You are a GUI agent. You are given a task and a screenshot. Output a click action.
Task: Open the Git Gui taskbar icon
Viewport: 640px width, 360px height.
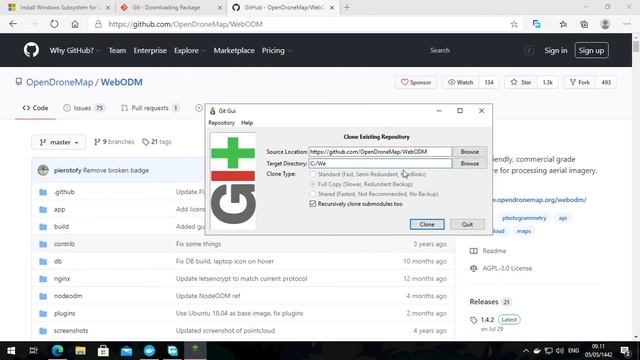[x=196, y=349]
